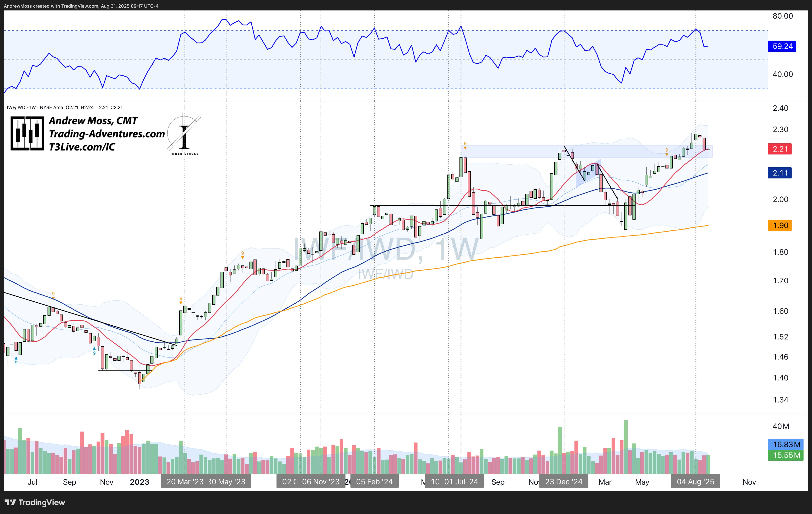The height and width of the screenshot is (514, 812).
Task: Click the dark blue 2.11 moving average label
Action: click(779, 173)
